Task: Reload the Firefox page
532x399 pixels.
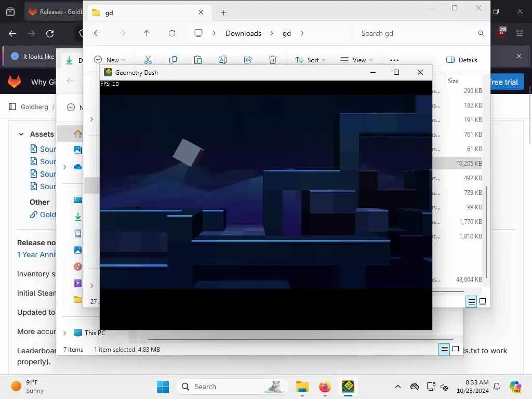Action: [x=50, y=34]
